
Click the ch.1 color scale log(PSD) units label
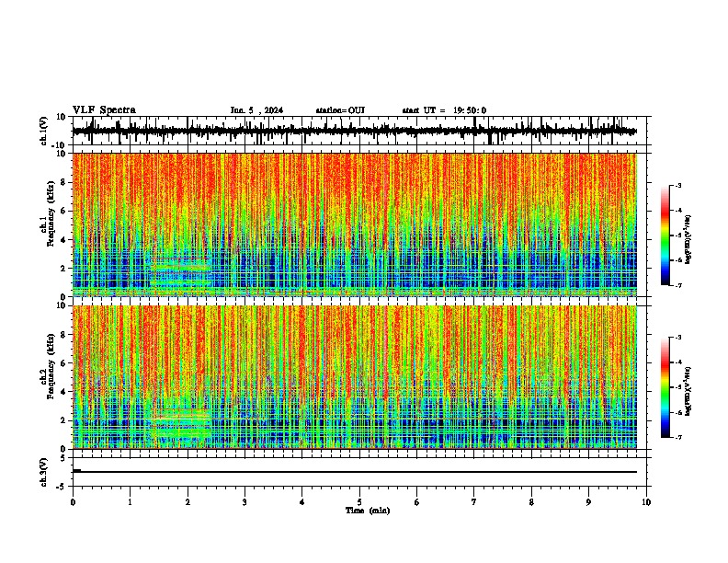(x=688, y=240)
